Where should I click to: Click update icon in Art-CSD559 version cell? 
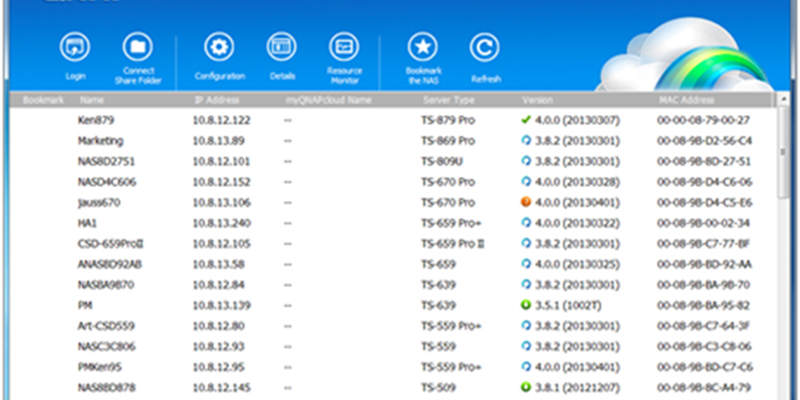pyautogui.click(x=526, y=326)
